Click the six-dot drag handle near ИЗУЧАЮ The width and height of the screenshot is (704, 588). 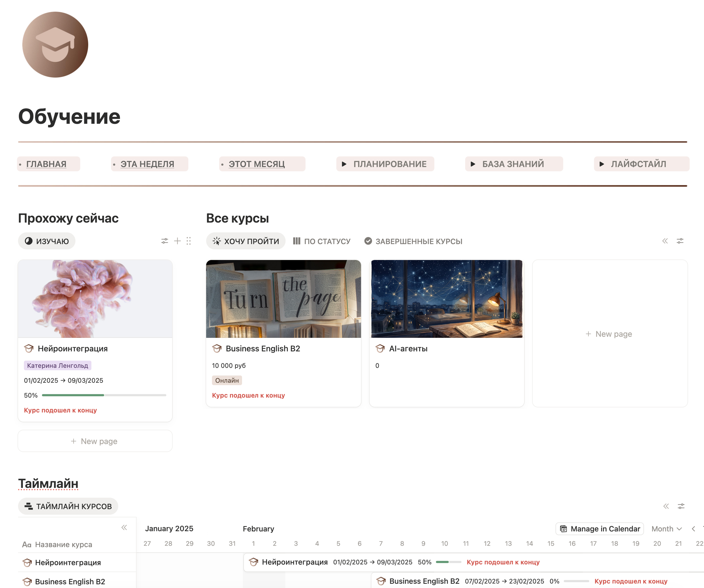tap(189, 241)
